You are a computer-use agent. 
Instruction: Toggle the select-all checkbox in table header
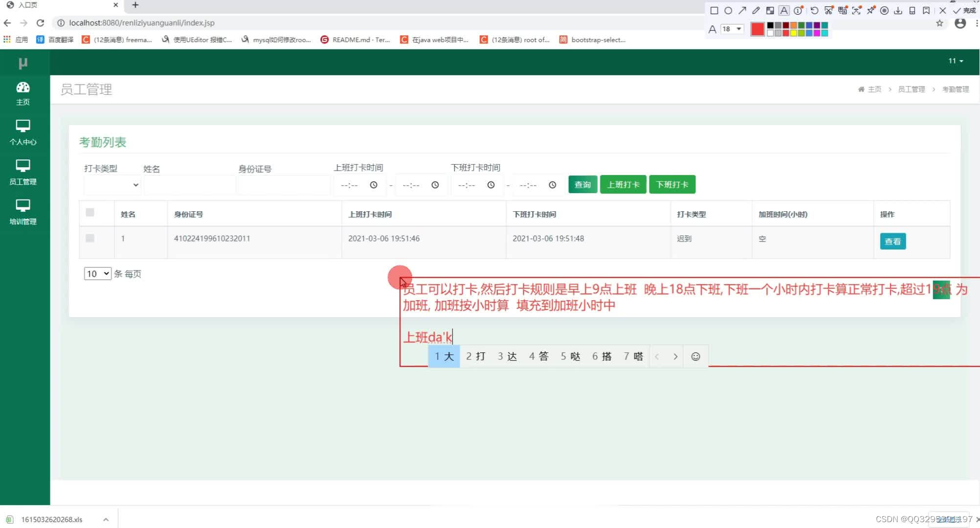90,212
